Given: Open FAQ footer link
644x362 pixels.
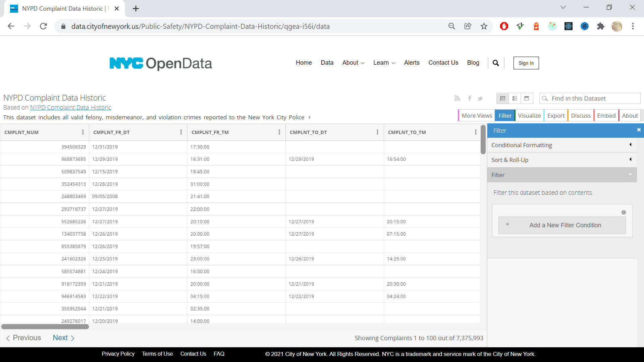Looking at the screenshot, I should click(x=219, y=354).
